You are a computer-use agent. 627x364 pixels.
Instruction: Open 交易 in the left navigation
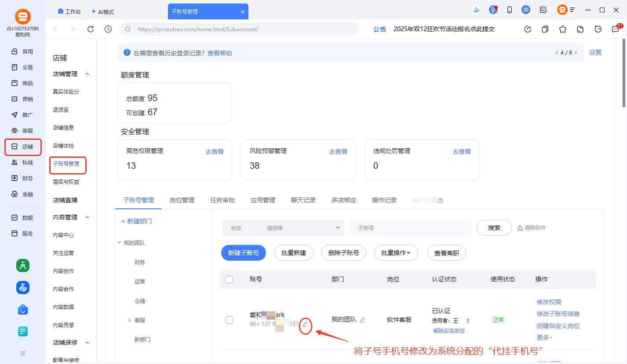point(23,67)
